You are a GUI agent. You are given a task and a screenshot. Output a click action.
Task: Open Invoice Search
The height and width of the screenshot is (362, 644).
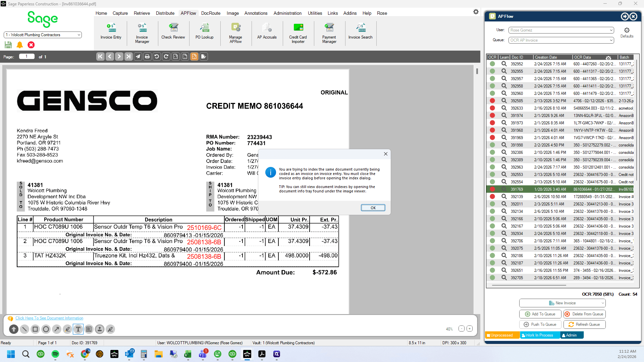(x=360, y=32)
